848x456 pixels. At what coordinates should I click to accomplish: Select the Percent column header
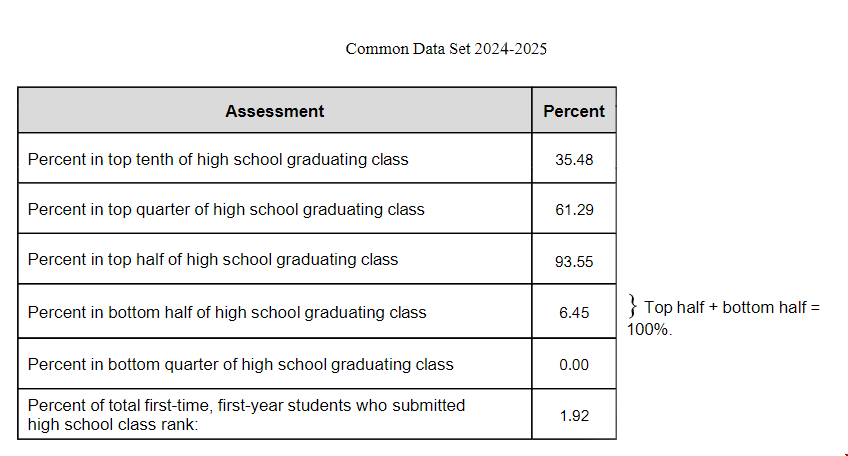[x=574, y=111]
